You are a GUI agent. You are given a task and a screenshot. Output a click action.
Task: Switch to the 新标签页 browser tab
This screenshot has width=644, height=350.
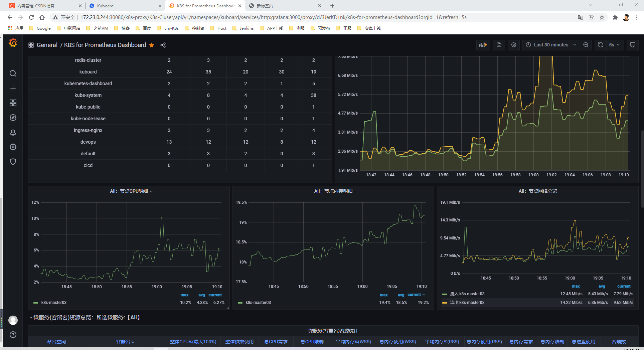tap(286, 6)
